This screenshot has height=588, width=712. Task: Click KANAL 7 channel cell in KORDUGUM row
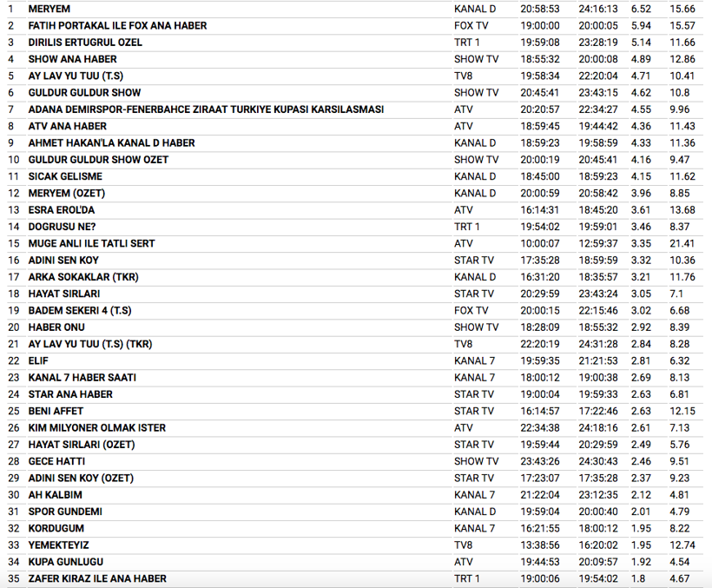coord(474,528)
